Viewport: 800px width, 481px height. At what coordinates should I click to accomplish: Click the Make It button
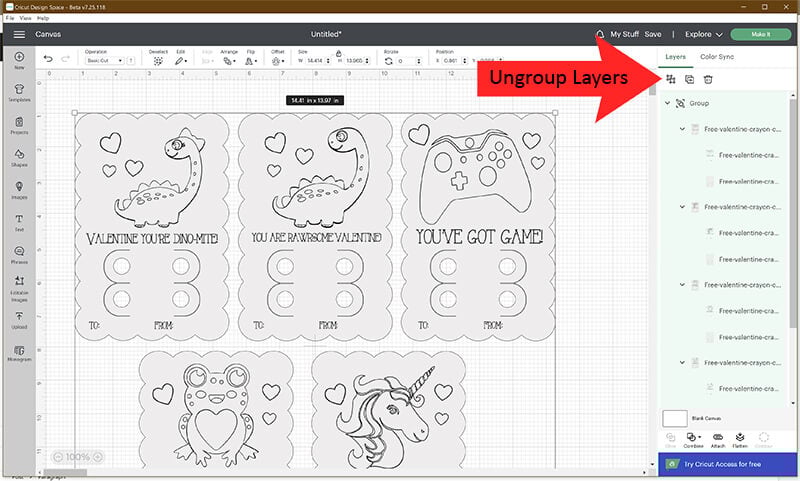(761, 34)
